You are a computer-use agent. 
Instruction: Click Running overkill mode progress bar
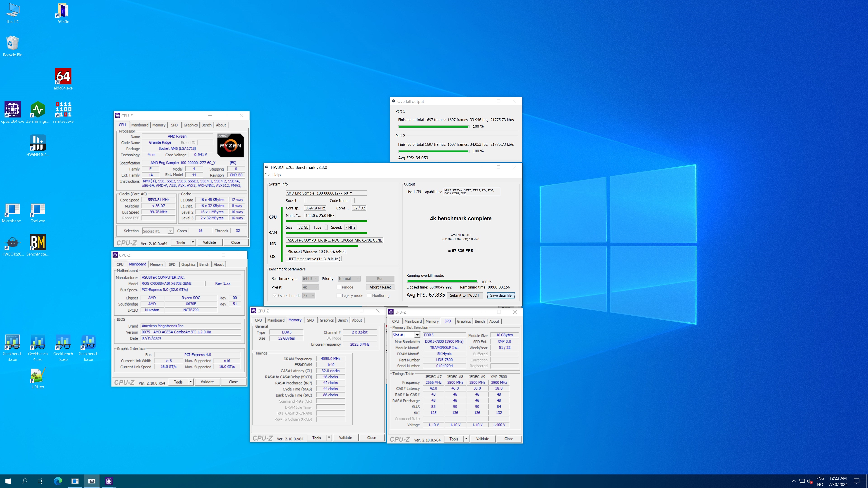(x=442, y=281)
